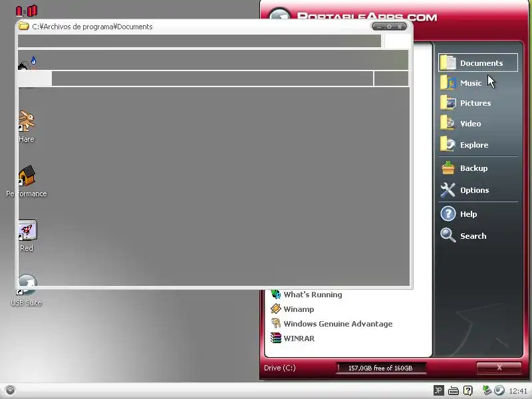Select the Hare desktop shortcut
Viewport: 532px width, 399px height.
click(27, 126)
